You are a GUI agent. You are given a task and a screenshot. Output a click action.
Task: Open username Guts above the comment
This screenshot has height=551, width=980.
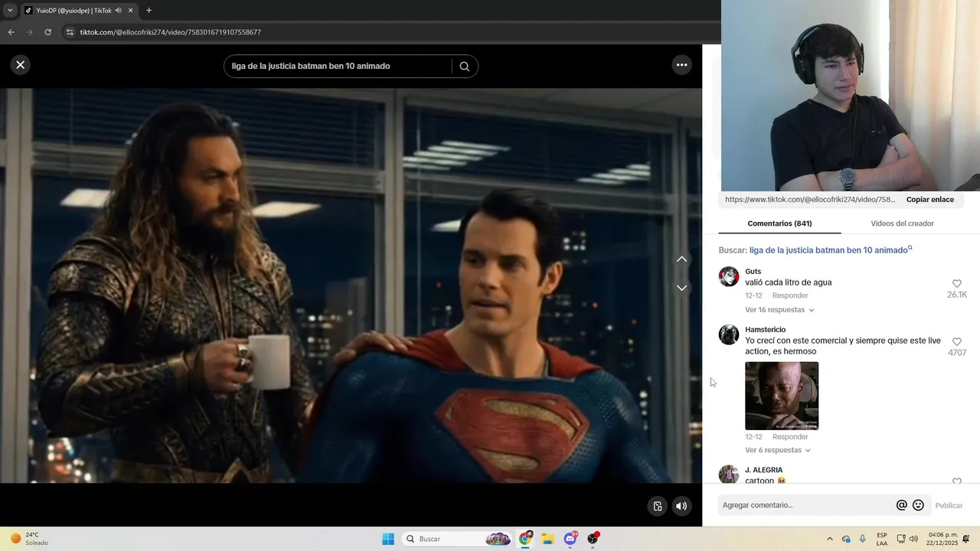click(x=753, y=272)
